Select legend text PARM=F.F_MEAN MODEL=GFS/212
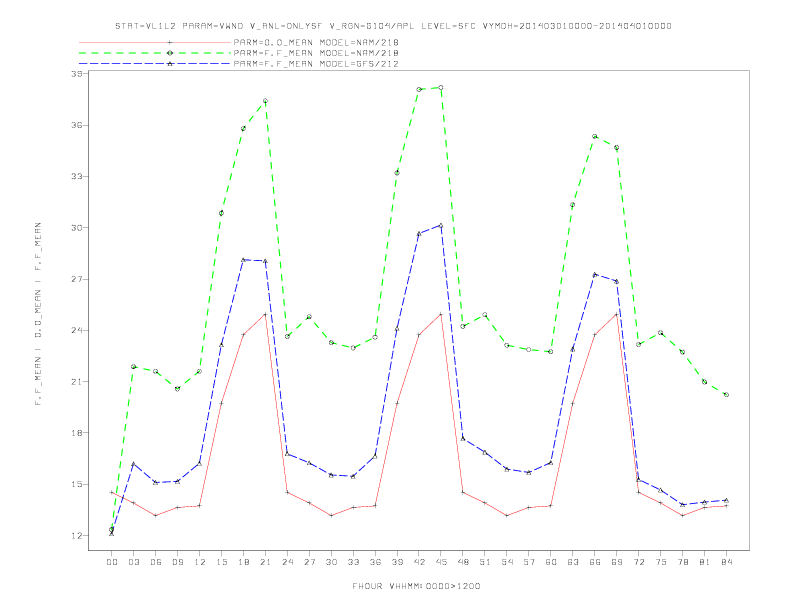The height and width of the screenshot is (612, 792). (316, 64)
